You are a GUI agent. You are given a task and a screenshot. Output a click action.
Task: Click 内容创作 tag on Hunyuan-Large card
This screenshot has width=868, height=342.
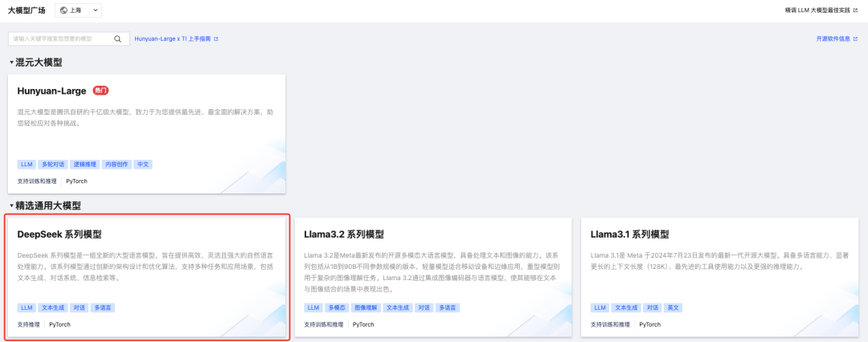click(117, 165)
